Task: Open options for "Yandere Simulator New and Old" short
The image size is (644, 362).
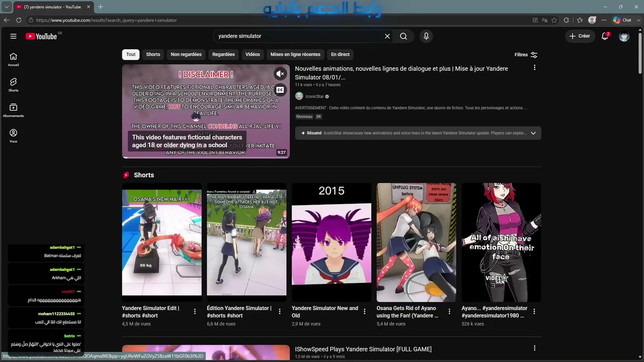Action: click(x=365, y=311)
